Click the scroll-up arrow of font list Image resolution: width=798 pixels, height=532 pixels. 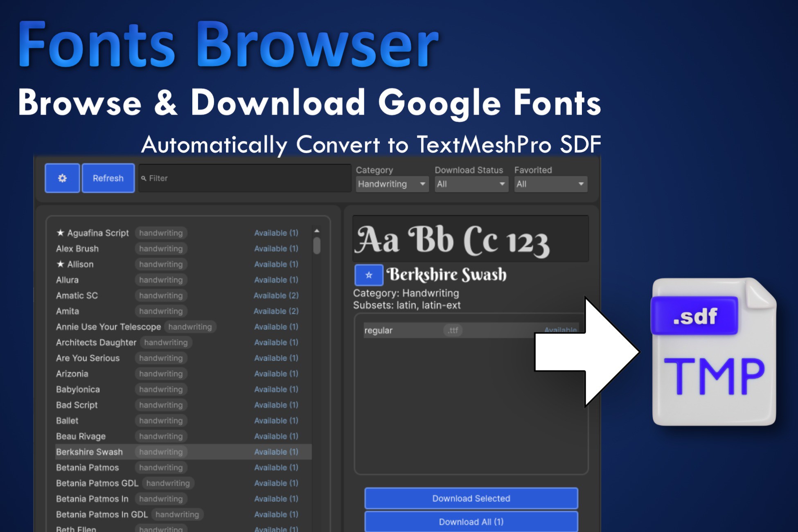(x=317, y=231)
